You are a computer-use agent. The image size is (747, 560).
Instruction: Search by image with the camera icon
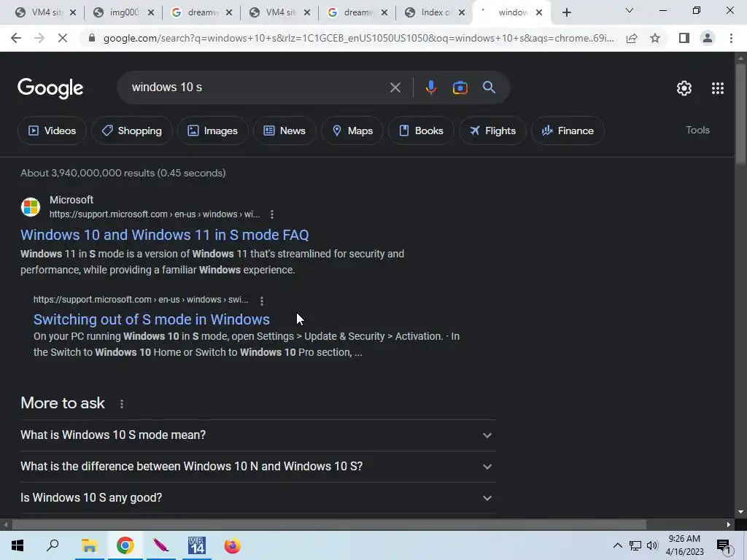pos(460,87)
